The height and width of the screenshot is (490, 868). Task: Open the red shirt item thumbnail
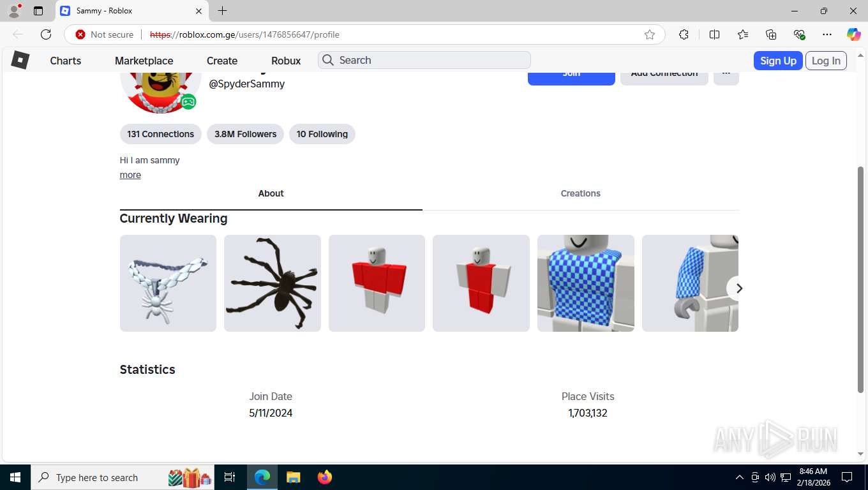tap(377, 283)
